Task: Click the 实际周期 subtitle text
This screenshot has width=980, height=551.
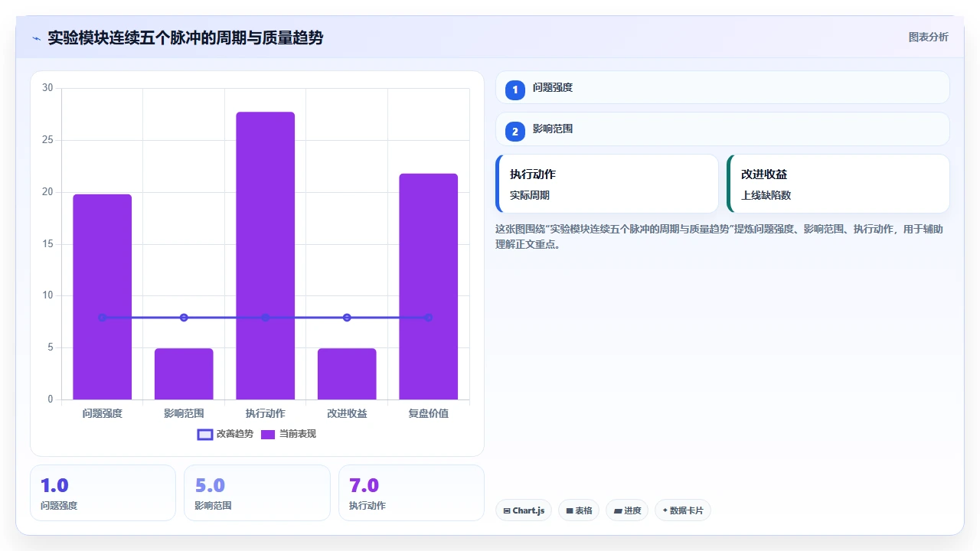Action: [x=530, y=195]
